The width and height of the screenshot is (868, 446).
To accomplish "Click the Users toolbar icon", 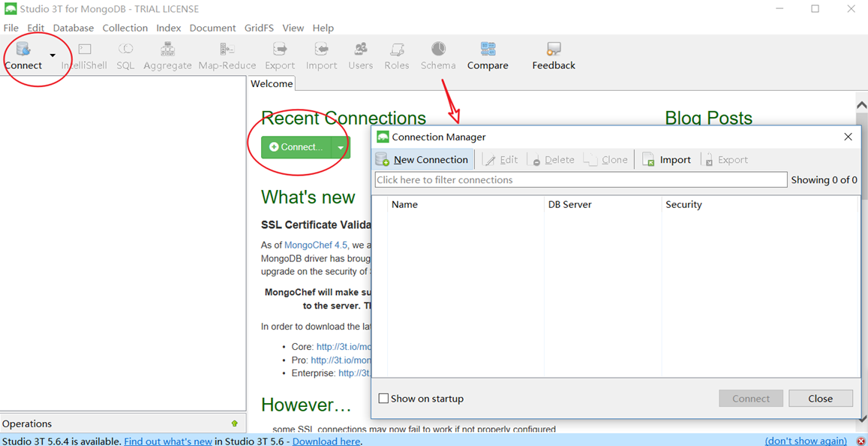I will (x=360, y=53).
